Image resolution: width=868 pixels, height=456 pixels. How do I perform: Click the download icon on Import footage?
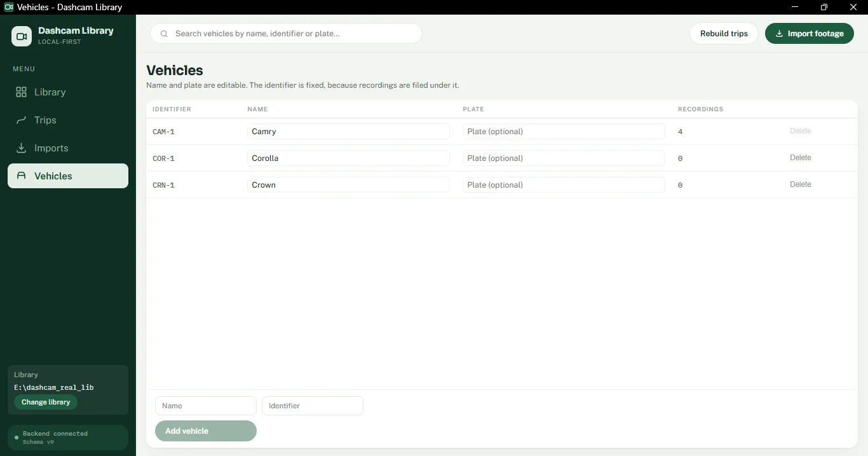click(x=780, y=34)
